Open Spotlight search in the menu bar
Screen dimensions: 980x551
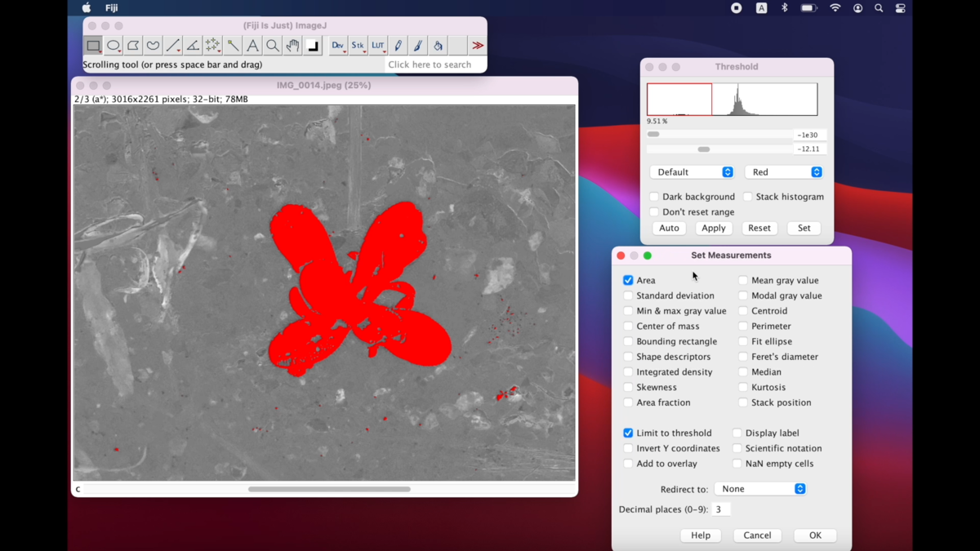pos(879,8)
